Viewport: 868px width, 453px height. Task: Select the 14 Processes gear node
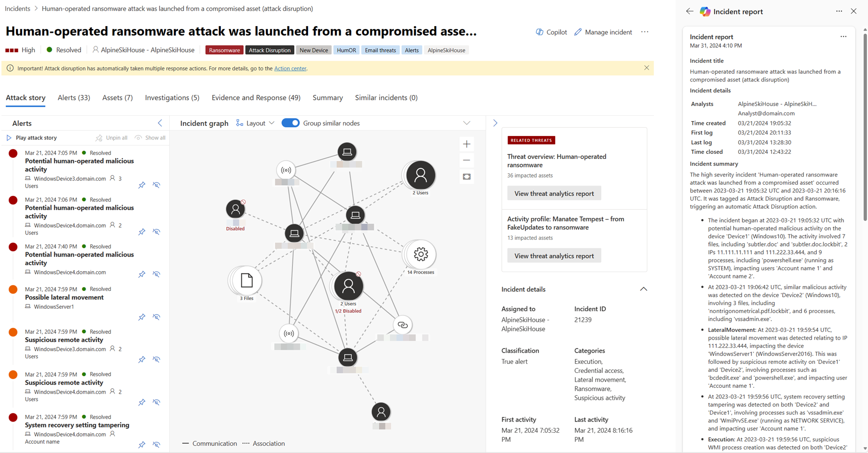click(421, 254)
